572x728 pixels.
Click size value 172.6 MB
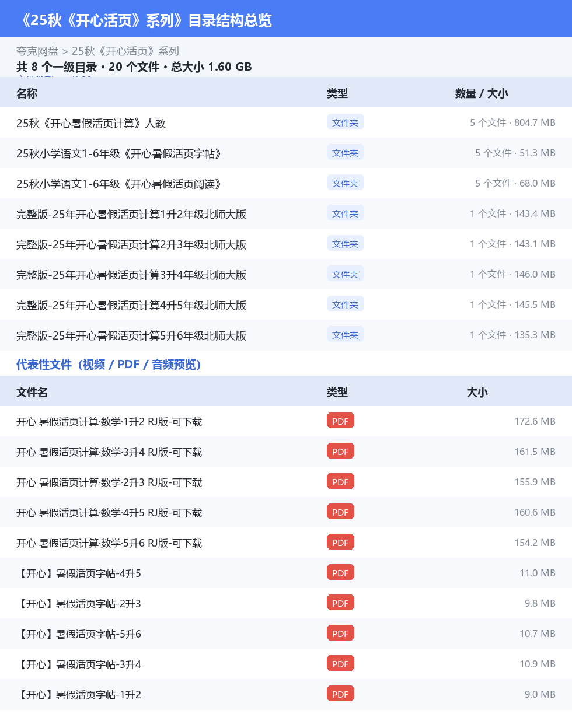coord(535,421)
